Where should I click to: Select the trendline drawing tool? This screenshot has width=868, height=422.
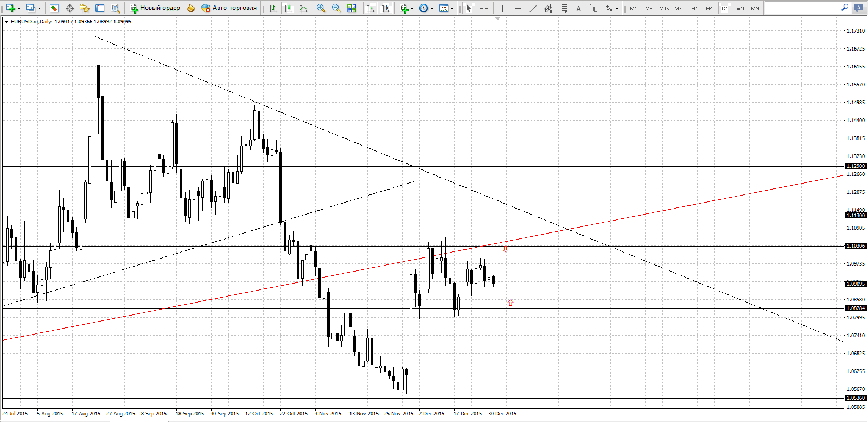(x=533, y=8)
